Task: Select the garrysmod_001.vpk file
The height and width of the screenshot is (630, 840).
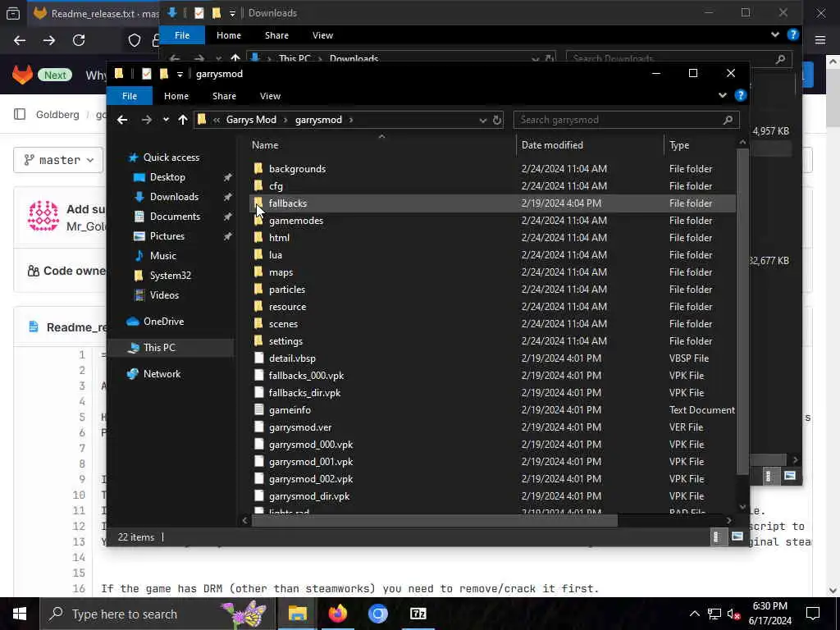Action: pos(311,462)
